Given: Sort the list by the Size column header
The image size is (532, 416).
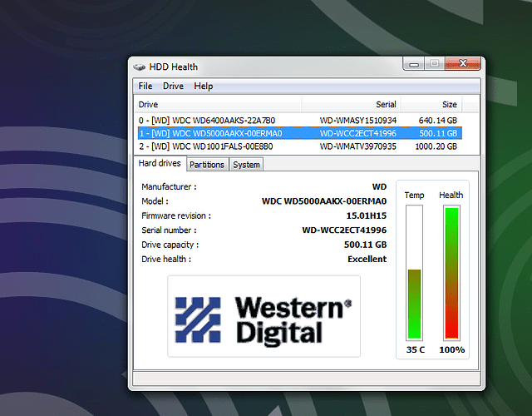Looking at the screenshot, I should pos(431,104).
